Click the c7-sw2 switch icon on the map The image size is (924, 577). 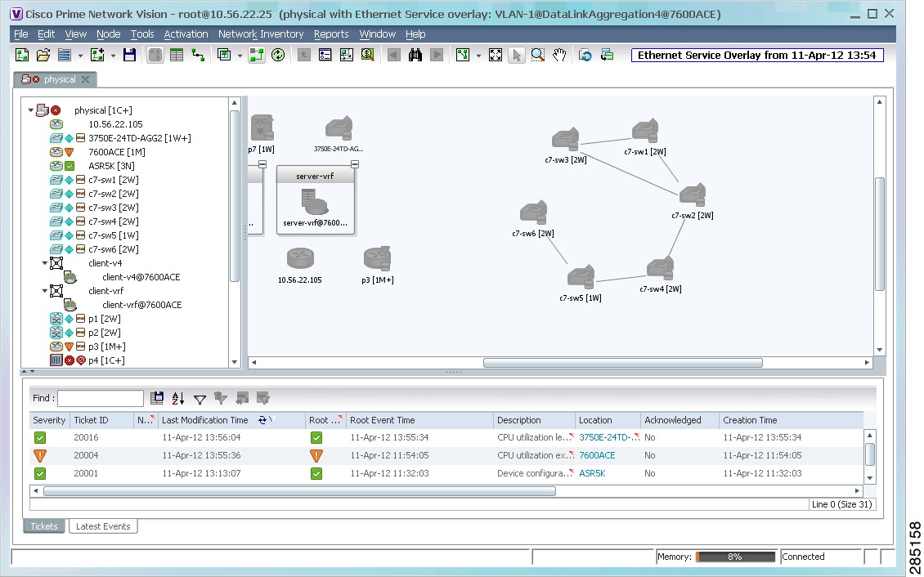[693, 195]
